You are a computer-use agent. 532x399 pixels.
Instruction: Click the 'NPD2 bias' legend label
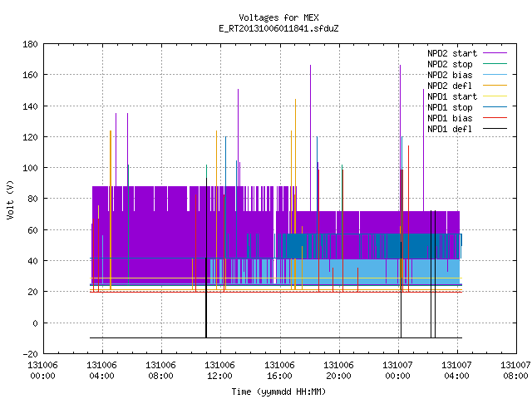450,75
